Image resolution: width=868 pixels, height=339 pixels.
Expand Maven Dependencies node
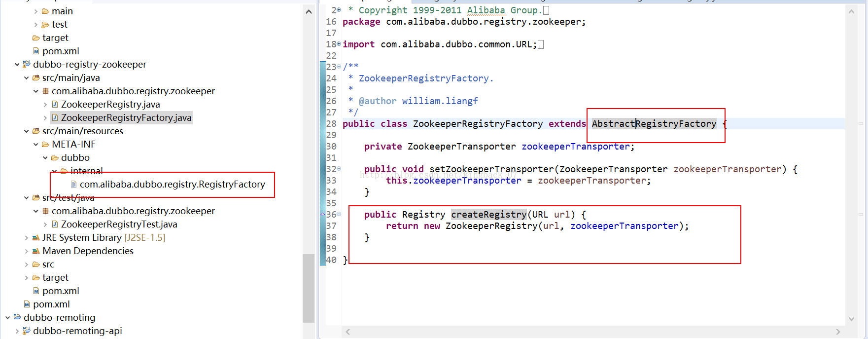point(27,251)
